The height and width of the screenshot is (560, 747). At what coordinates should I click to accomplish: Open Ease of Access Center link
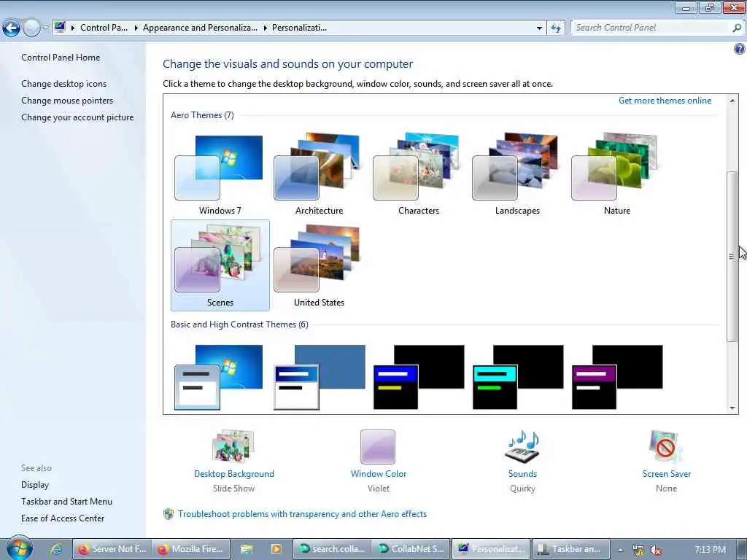[63, 518]
